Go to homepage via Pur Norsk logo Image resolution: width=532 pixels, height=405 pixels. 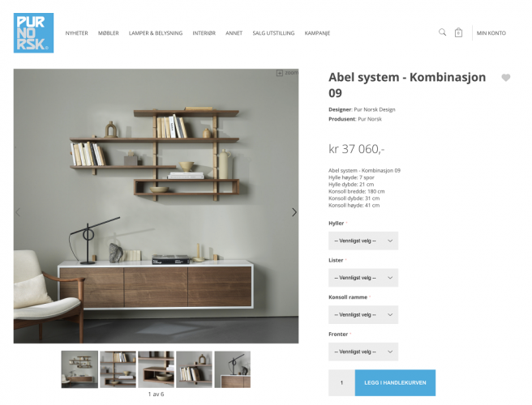tap(33, 33)
